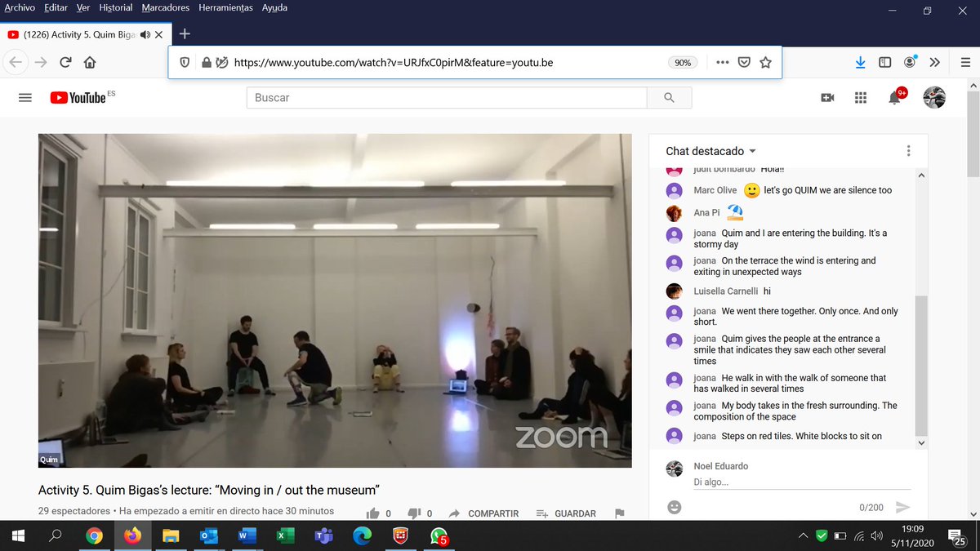Open the Archivo menu
The height and width of the screenshot is (551, 980).
20,8
